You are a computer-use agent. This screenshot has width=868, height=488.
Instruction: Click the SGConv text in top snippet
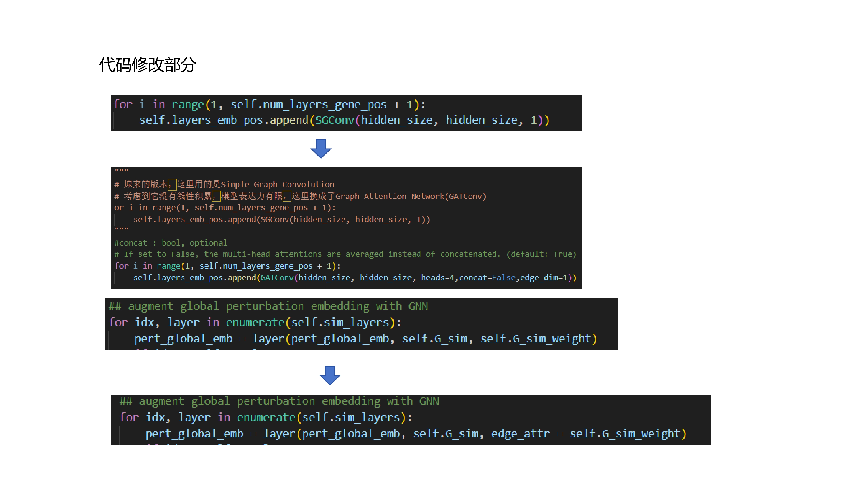(x=335, y=120)
